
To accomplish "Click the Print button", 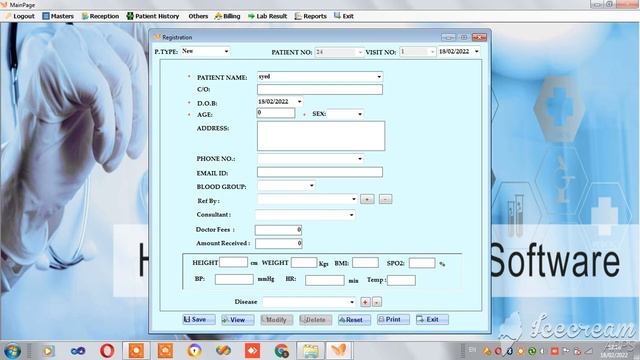I will (393, 320).
